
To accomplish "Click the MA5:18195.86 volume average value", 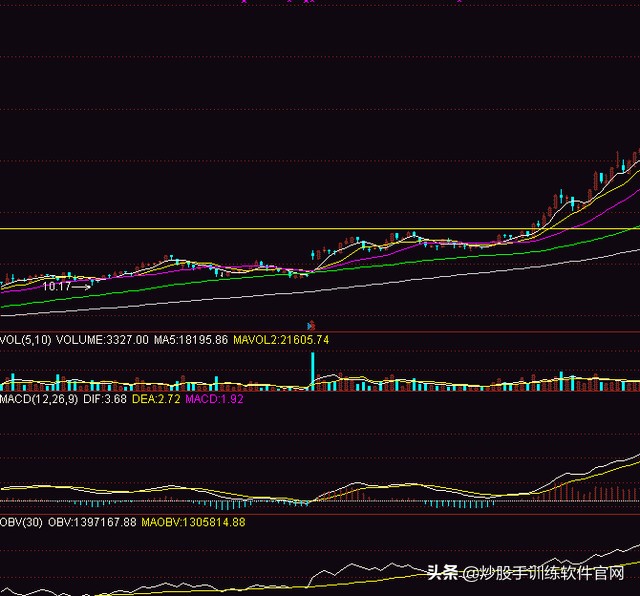I will pyautogui.click(x=191, y=340).
